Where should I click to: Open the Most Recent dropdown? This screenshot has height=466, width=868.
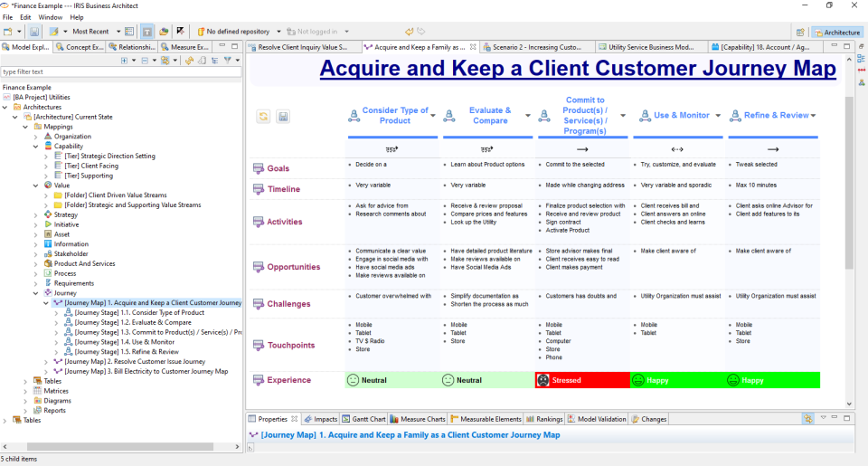click(x=118, y=32)
